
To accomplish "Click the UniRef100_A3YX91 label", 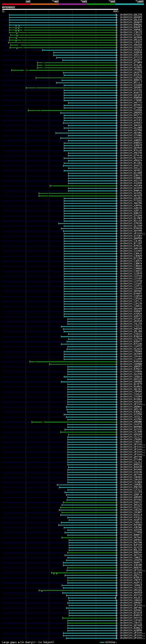I will click(131, 138).
